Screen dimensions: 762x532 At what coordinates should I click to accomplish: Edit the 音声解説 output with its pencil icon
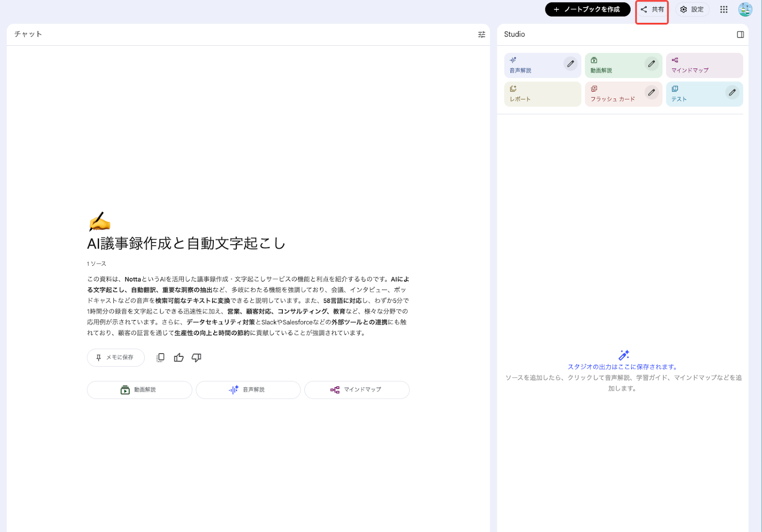tap(570, 64)
